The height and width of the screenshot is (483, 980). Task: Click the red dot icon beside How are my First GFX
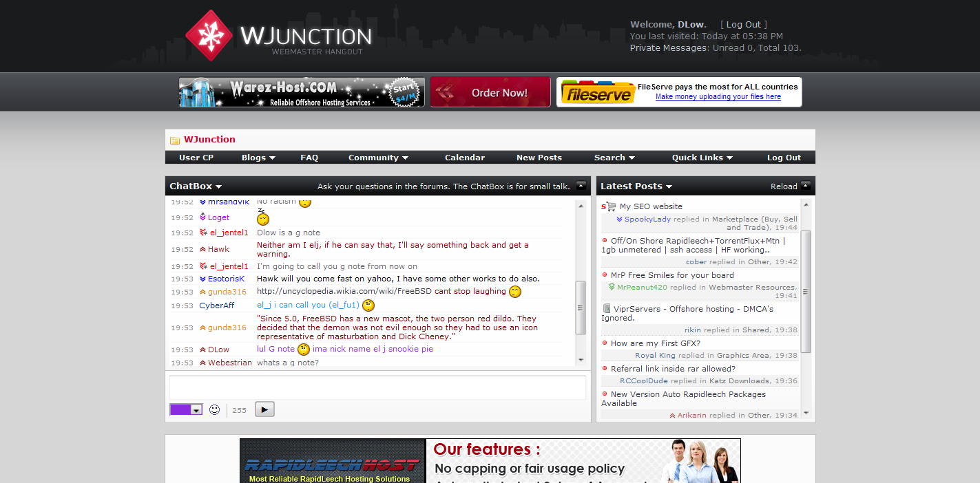tap(605, 343)
